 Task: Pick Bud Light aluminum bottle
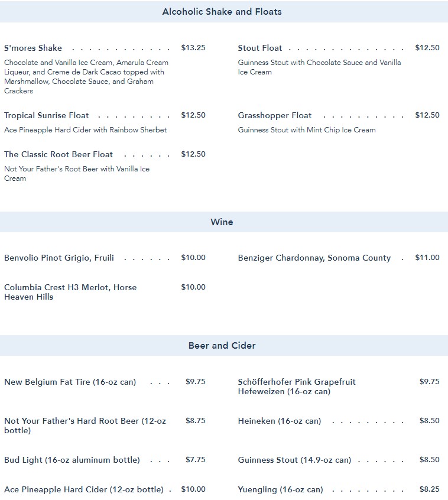(72, 460)
